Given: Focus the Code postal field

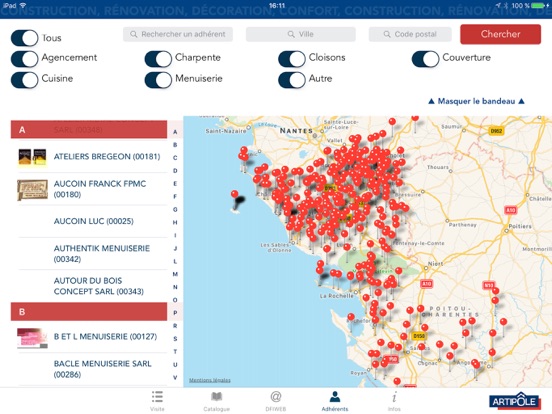Looking at the screenshot, I should click(x=410, y=34).
